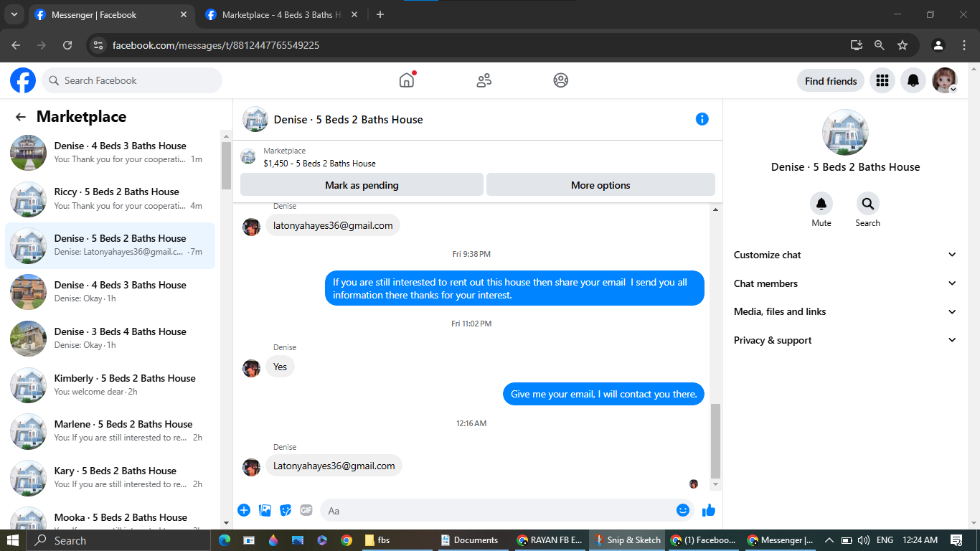
Task: Click the chat messages scrollbar thumb
Action: [x=715, y=441]
